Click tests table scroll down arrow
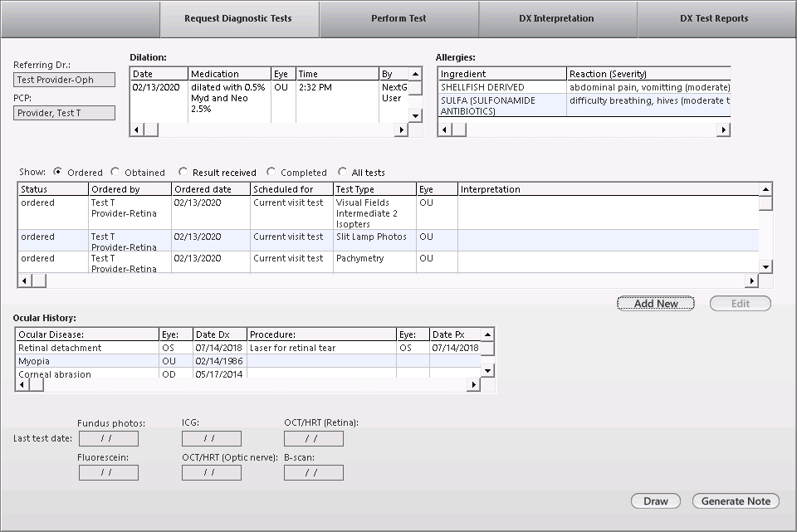 point(765,266)
